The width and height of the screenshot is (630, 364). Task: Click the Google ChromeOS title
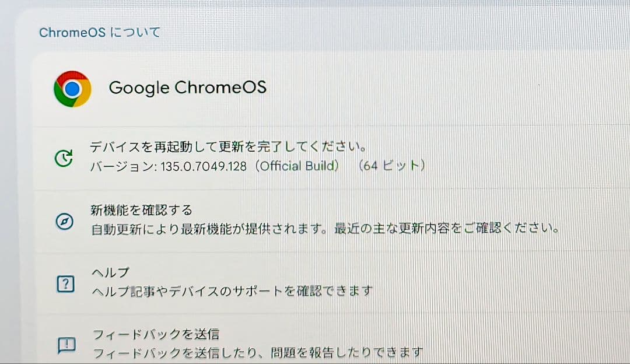coord(188,87)
